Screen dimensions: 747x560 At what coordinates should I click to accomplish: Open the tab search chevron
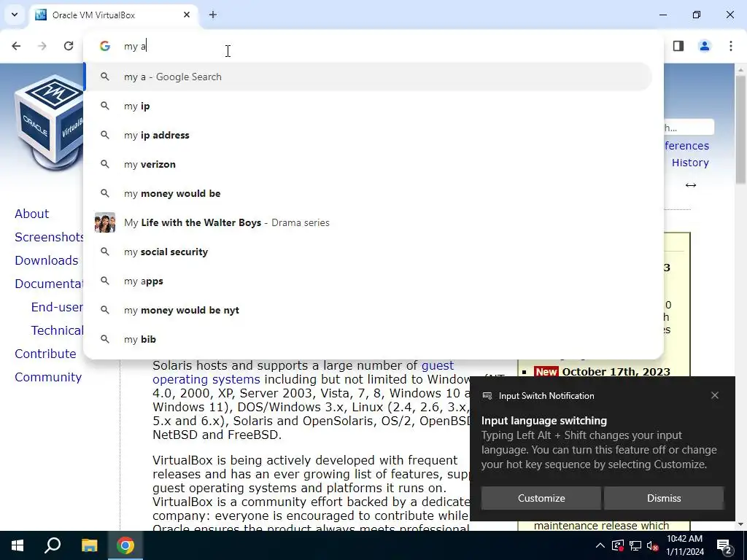pyautogui.click(x=15, y=15)
